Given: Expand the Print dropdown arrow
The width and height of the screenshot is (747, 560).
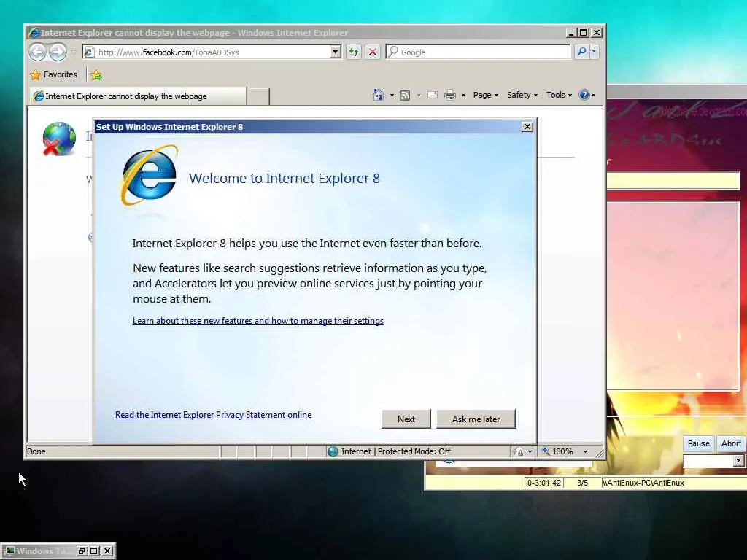Looking at the screenshot, I should coord(463,96).
